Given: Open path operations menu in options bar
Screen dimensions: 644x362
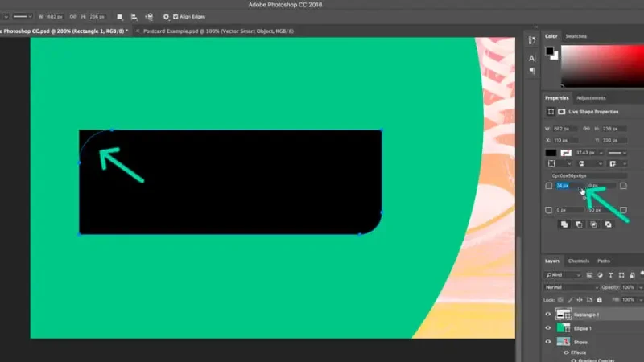Looking at the screenshot, I should (x=119, y=17).
